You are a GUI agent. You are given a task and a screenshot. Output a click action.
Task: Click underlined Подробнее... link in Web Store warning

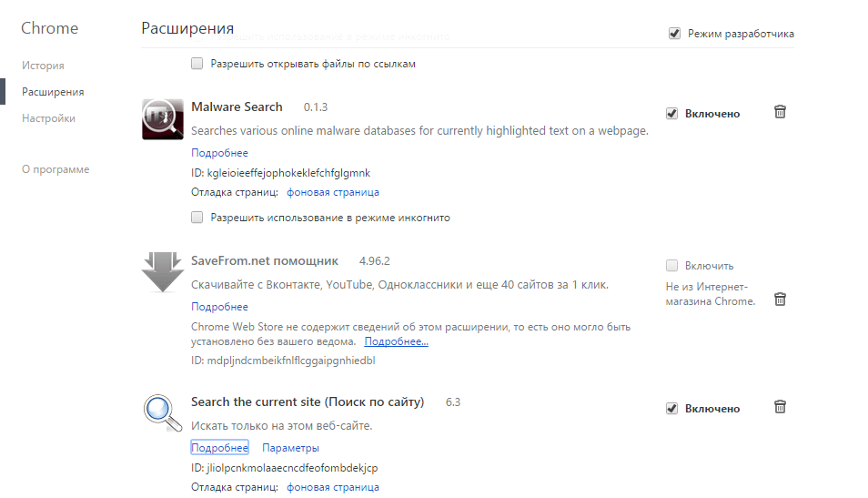pos(397,341)
